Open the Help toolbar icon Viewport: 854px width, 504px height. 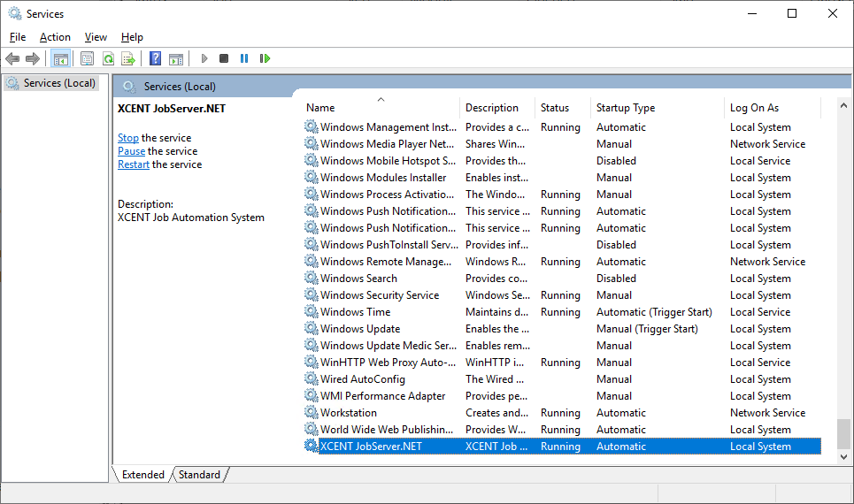[x=155, y=58]
